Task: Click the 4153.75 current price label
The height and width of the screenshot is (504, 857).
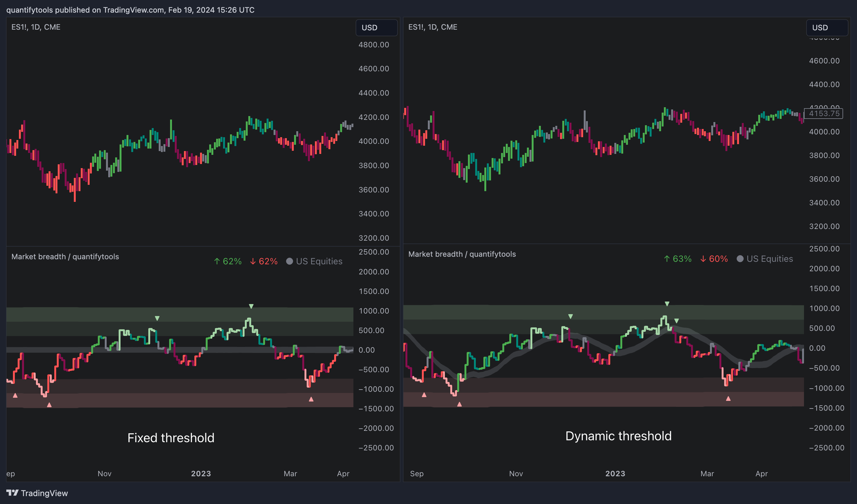Action: pos(823,114)
